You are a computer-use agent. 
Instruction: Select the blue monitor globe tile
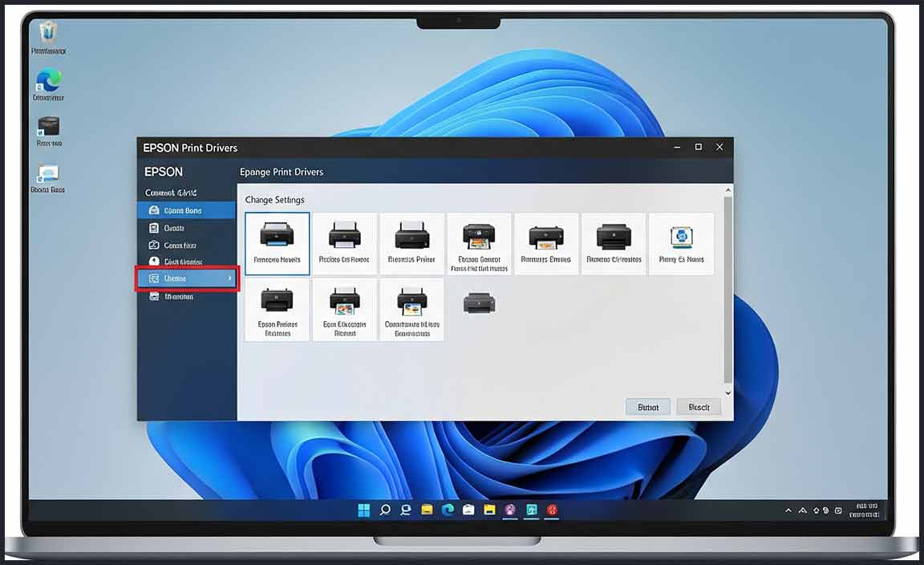[x=681, y=243]
